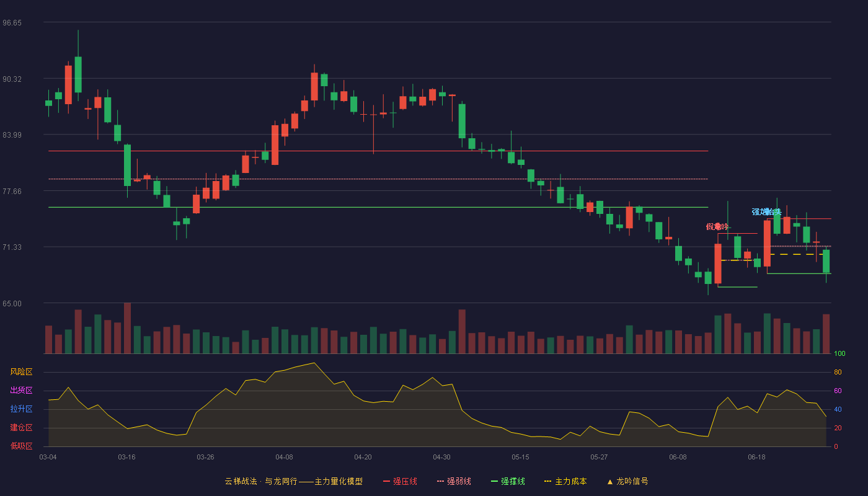Toggle the 强弱线 legend entry
This screenshot has height=496, width=868.
click(x=454, y=481)
